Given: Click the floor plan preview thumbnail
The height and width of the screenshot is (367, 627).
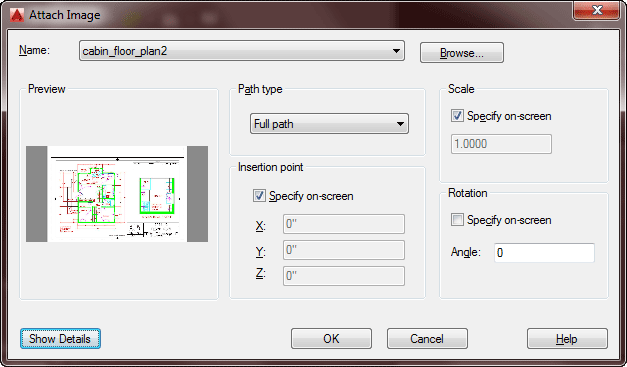Looking at the screenshot, I should (117, 194).
